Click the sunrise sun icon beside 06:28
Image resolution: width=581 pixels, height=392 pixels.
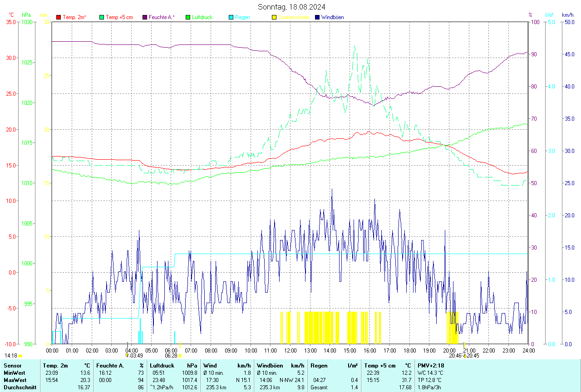180,356
